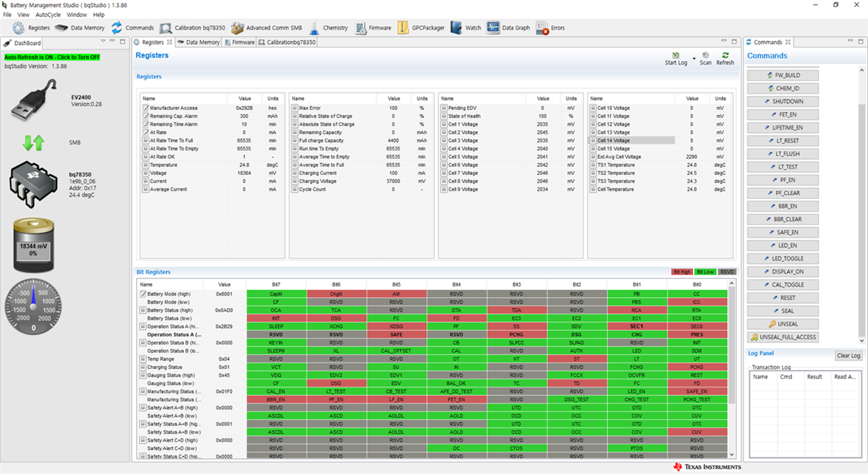Expand Safety Status A+B (high) row

click(143, 424)
